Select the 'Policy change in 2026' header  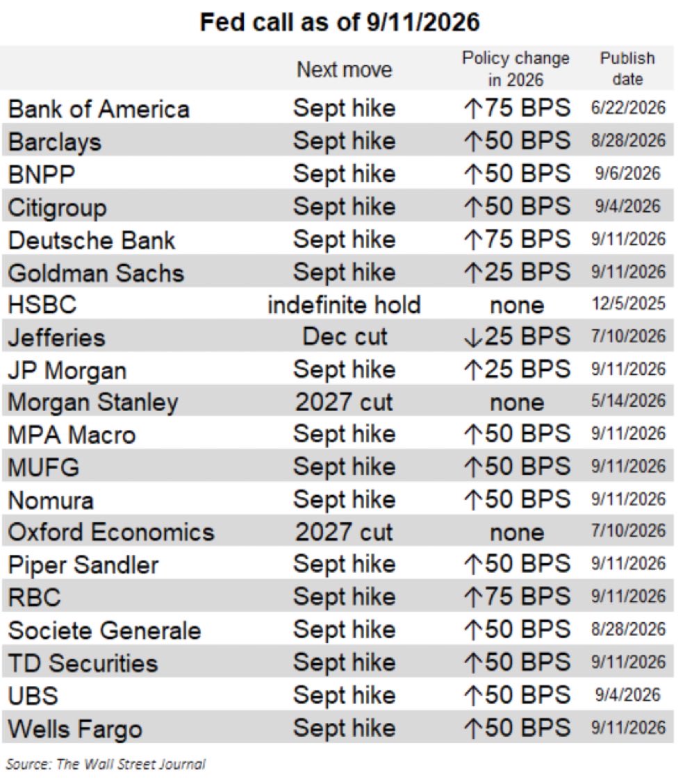(516, 69)
